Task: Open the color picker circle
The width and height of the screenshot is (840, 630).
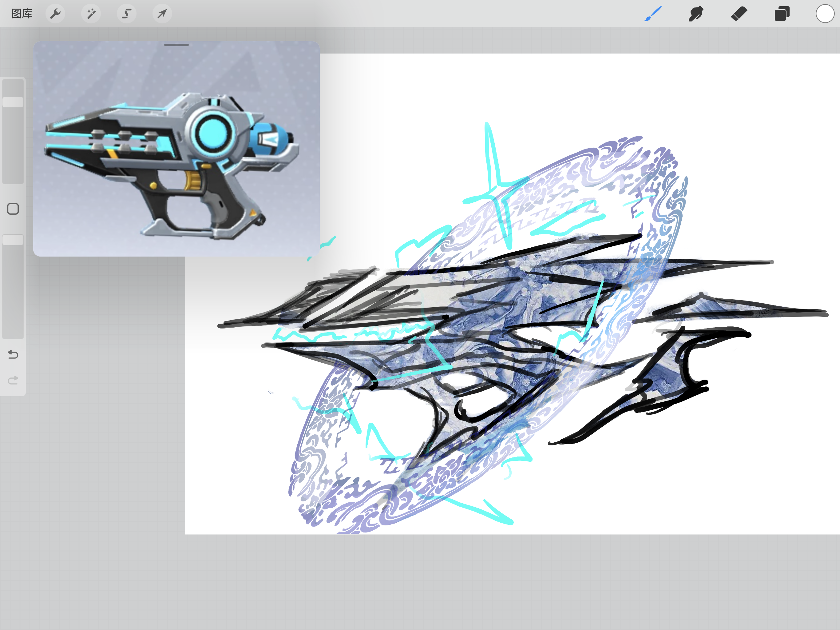Action: click(x=825, y=14)
